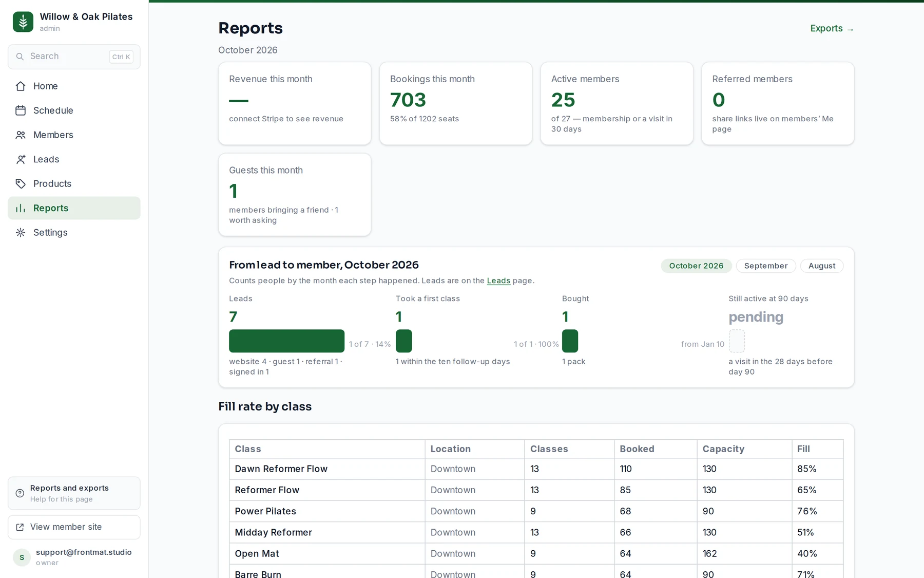Click the Home house icon
Screen dimensions: 924x578
click(21, 86)
